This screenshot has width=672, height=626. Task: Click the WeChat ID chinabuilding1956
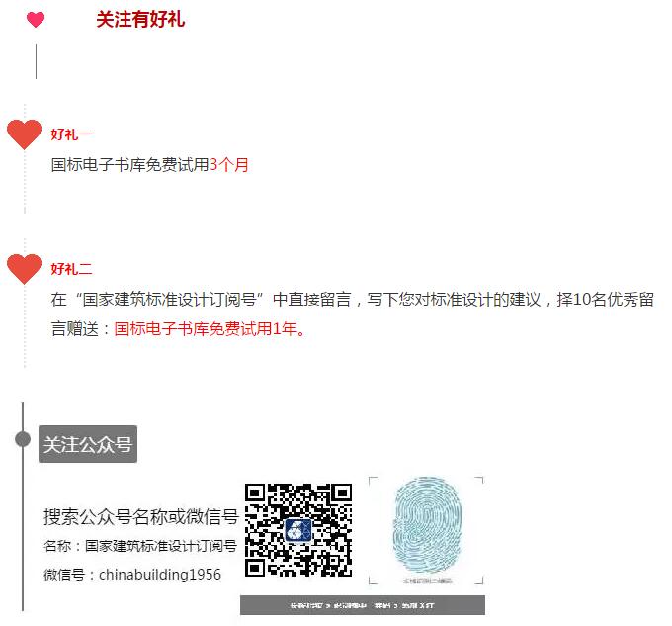160,575
